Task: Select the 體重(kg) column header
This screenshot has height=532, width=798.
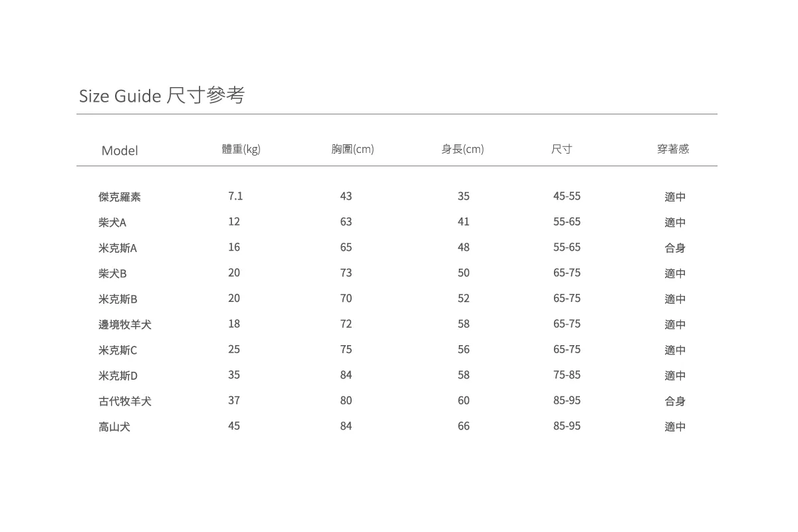Action: click(241, 150)
